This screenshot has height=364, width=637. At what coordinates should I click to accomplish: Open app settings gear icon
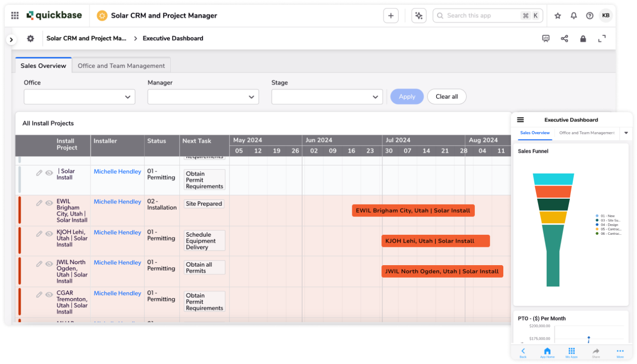pos(30,38)
